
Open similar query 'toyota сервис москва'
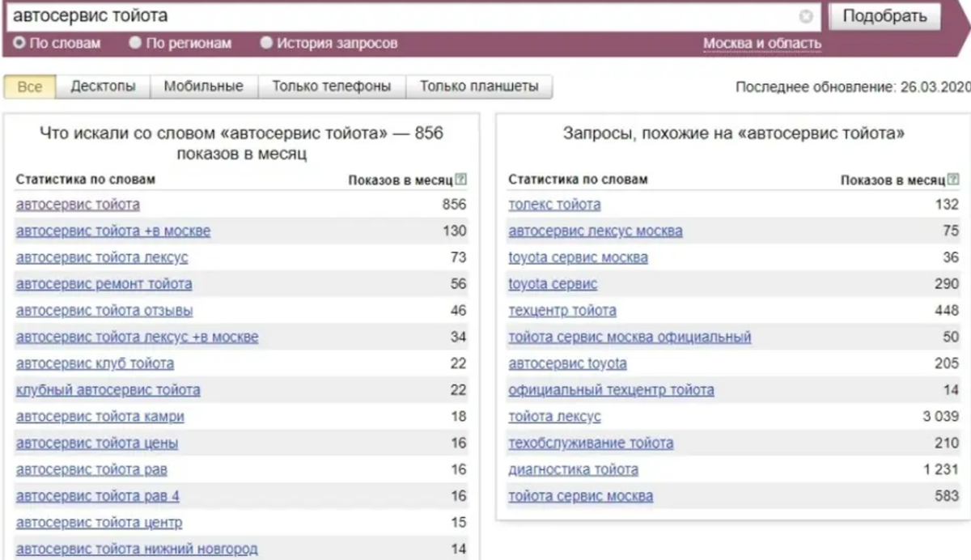click(x=578, y=258)
